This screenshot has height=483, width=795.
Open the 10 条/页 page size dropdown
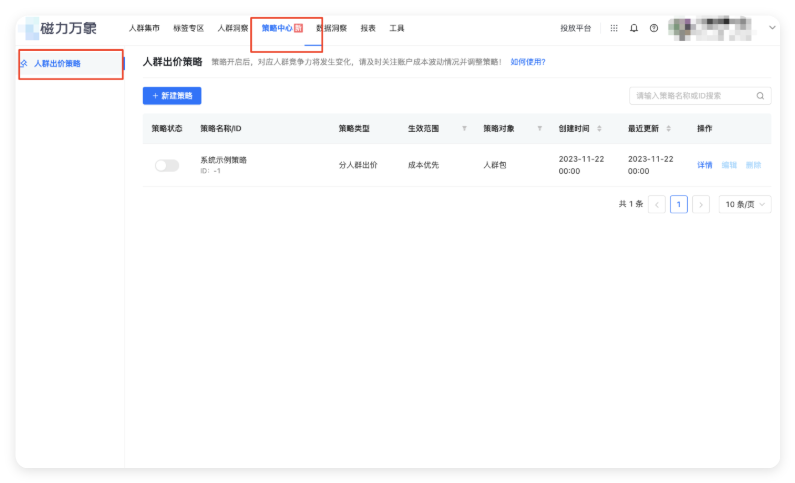(745, 204)
